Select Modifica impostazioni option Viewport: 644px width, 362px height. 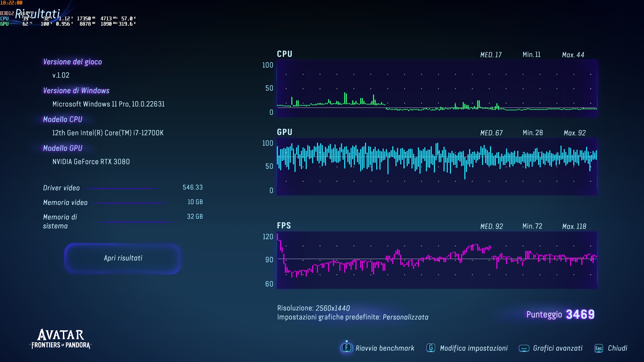474,348
